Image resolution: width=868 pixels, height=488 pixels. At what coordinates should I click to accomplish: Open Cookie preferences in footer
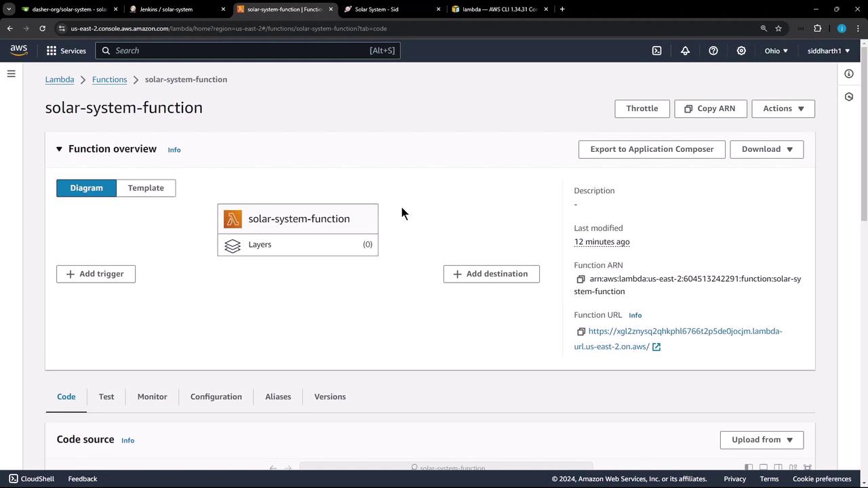(x=822, y=479)
